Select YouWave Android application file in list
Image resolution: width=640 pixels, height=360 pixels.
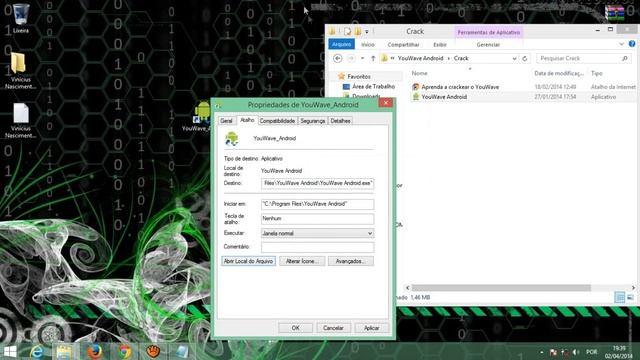click(444, 97)
